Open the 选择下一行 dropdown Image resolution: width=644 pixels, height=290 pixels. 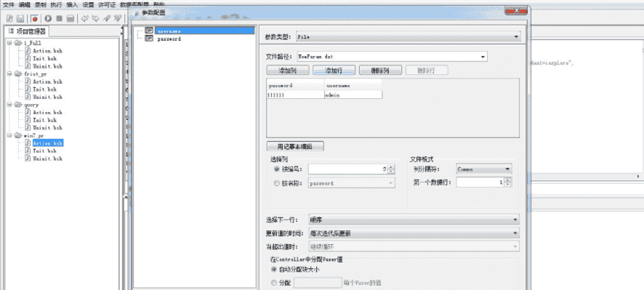click(414, 219)
